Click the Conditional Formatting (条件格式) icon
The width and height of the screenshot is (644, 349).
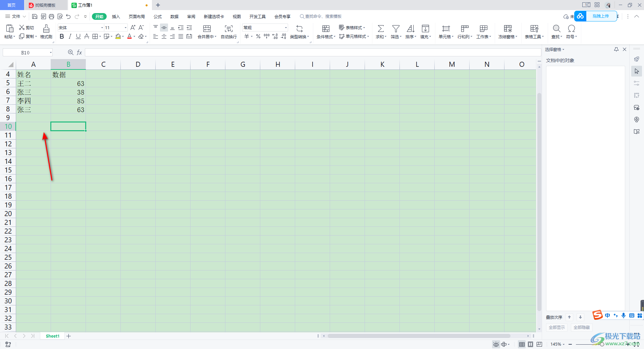tap(326, 29)
